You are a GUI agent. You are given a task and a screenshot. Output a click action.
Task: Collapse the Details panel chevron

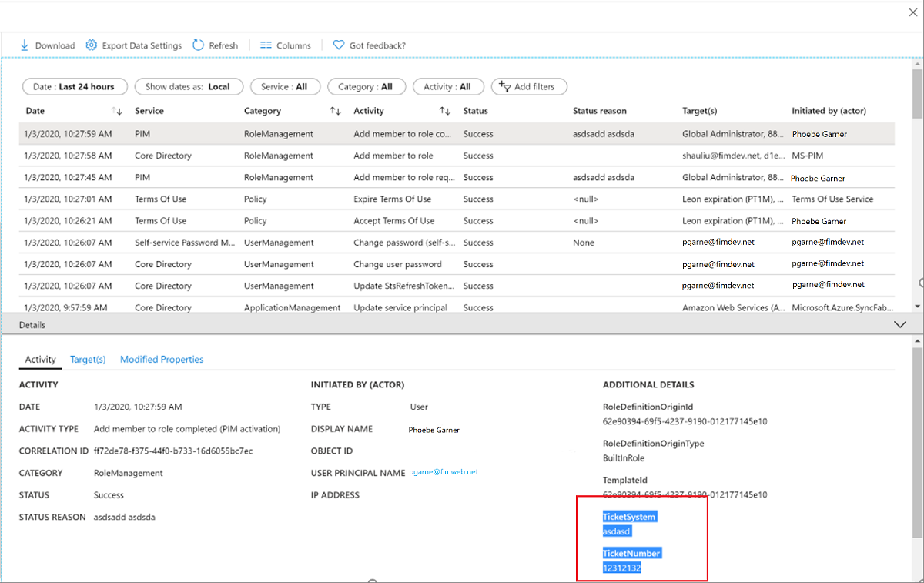tap(900, 325)
